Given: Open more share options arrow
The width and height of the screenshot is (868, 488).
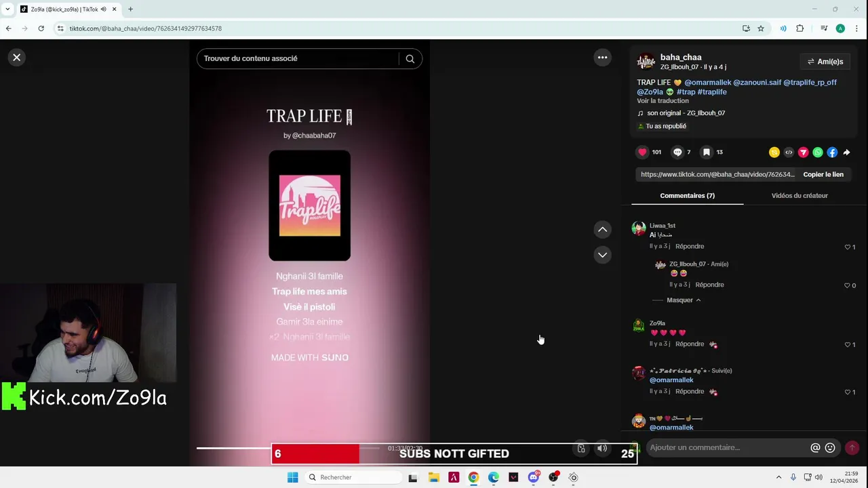Looking at the screenshot, I should 846,152.
